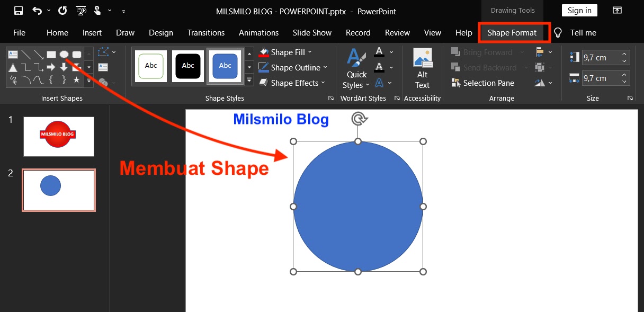Open the Design tab
Screen dimensions: 644x312
161,33
